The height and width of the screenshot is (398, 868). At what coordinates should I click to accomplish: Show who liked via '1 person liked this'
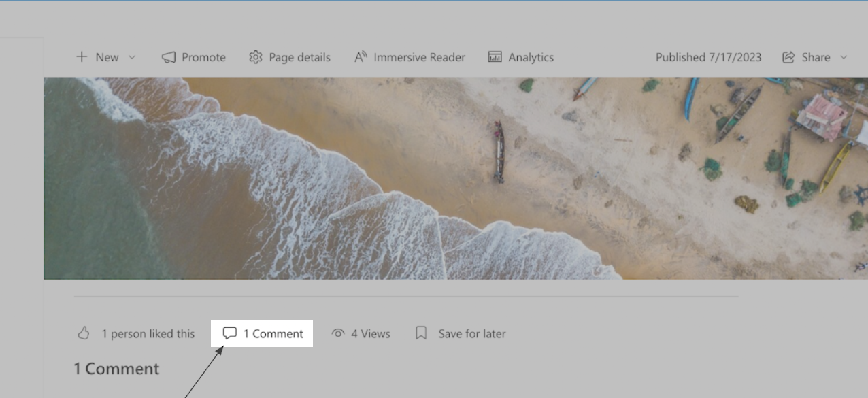click(x=148, y=334)
